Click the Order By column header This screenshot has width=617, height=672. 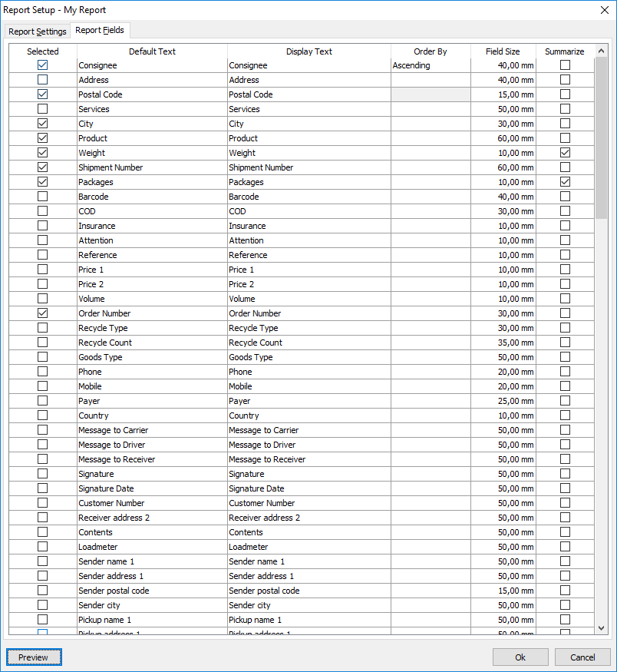[x=431, y=51]
